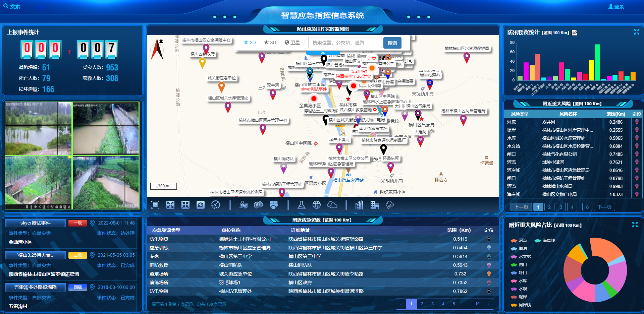644x314 pixels.
Task: Click locate pin for 双井河 risk row
Action: 637,122
